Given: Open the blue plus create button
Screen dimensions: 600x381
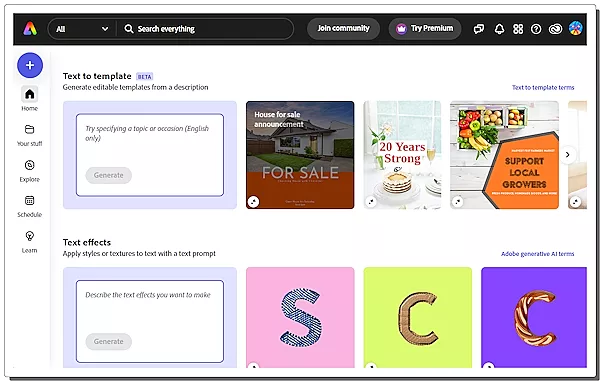Looking at the screenshot, I should point(30,65).
